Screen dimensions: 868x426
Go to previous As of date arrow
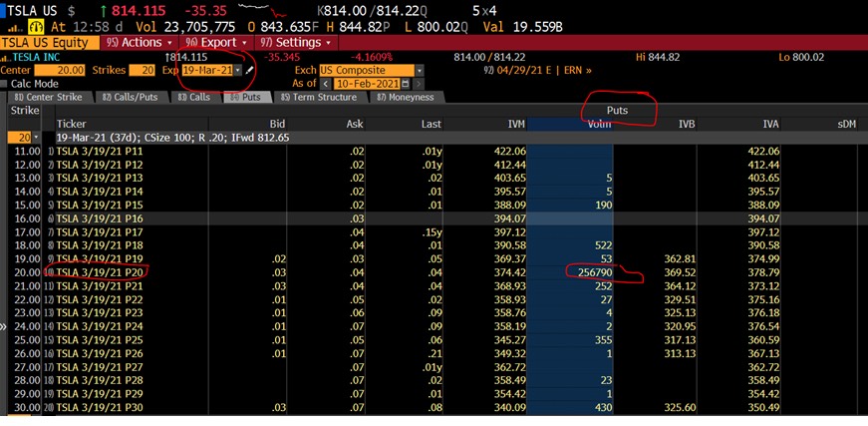point(326,84)
